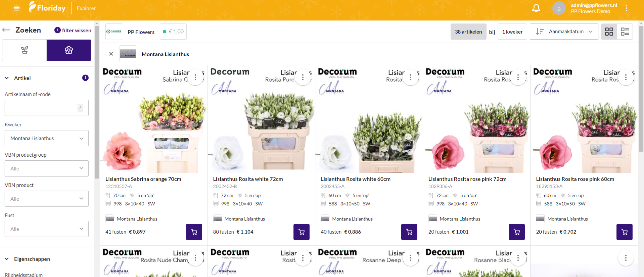The height and width of the screenshot is (277, 644).
Task: Add Lisianthus Rosita rose pink 60cm to cart
Action: pos(624,232)
